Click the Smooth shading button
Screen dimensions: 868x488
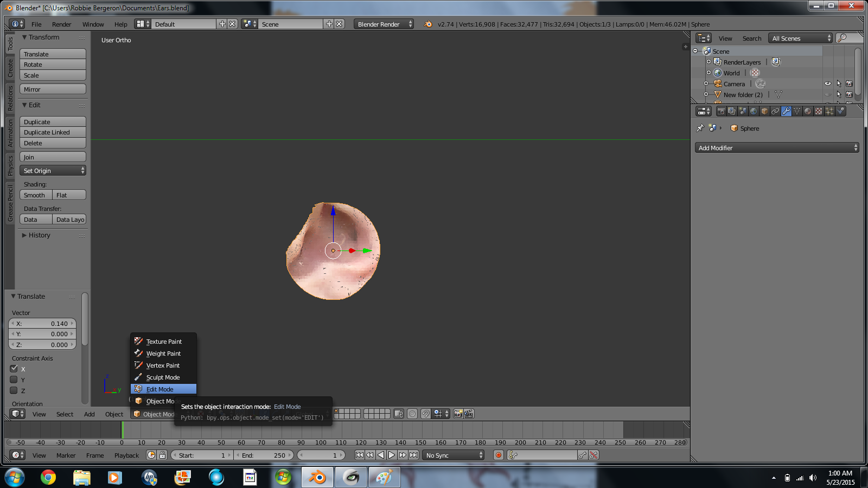(x=36, y=195)
